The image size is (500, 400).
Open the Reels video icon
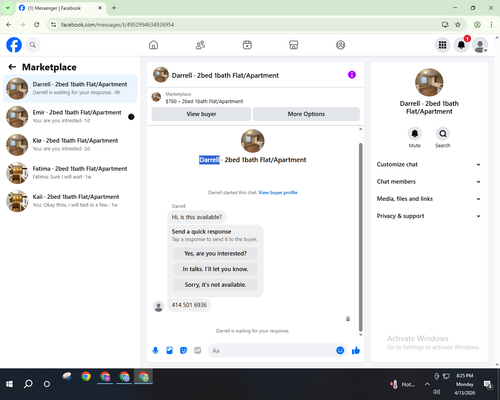pyautogui.click(x=247, y=45)
